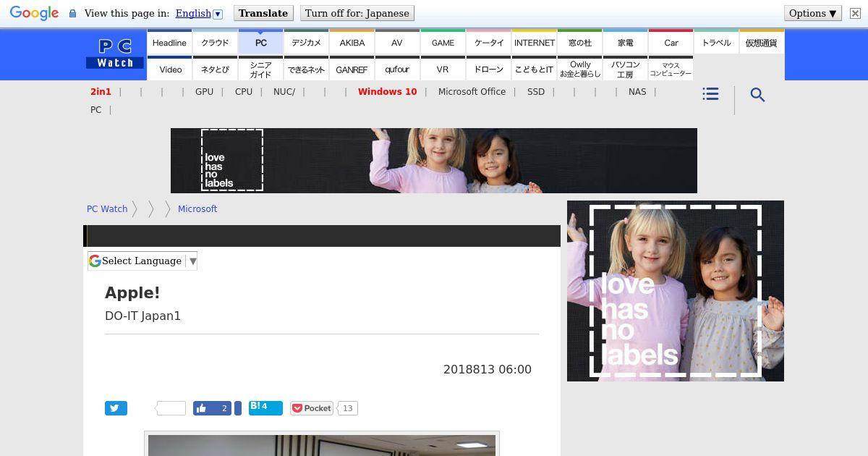The image size is (868, 456).
Task: Open the クラウド tab
Action: [215, 43]
